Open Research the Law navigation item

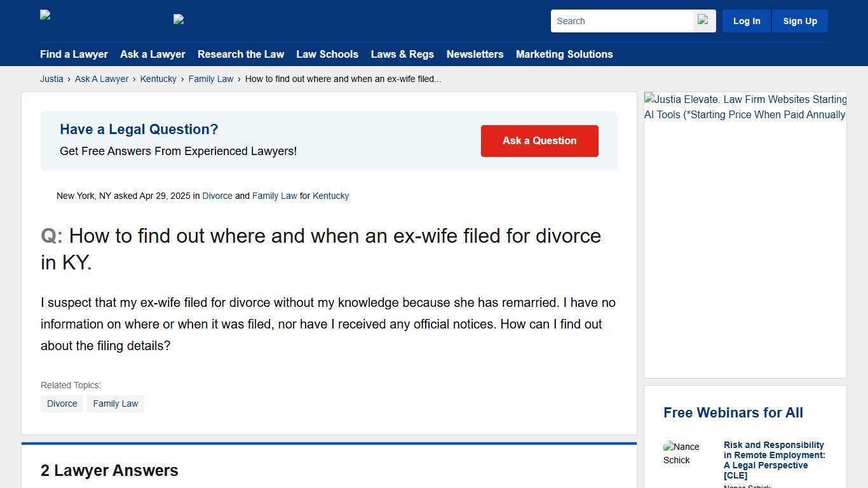[241, 54]
